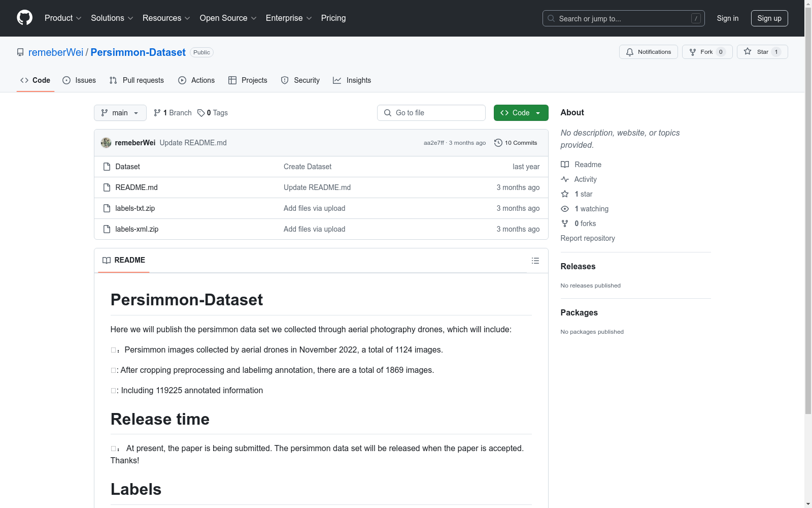Open commit hash aa2e7ff
Viewport: 812px width, 508px height.
click(434, 143)
